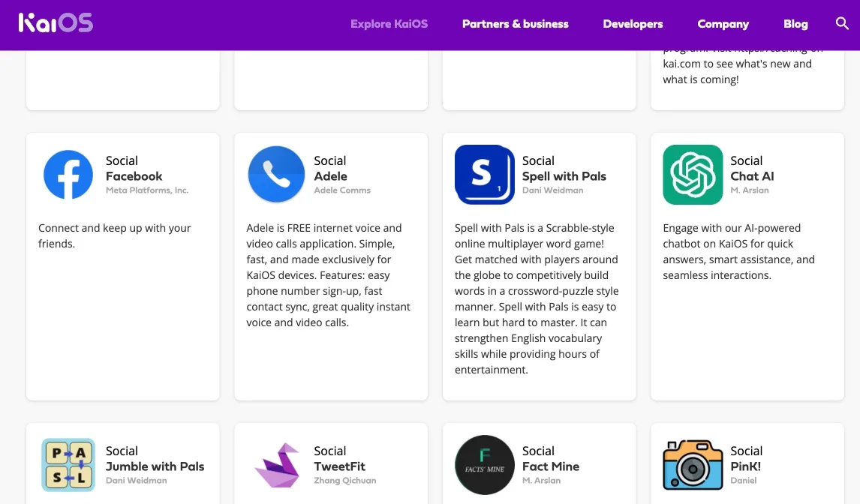
Task: Open the Developers menu item
Action: click(x=633, y=24)
